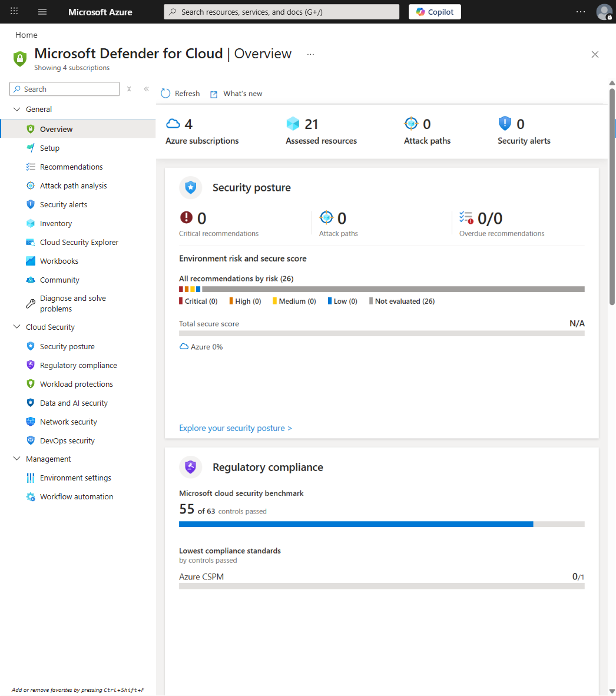Screen dimensions: 616x696
Task: Open What's new link
Action: pyautogui.click(x=236, y=93)
